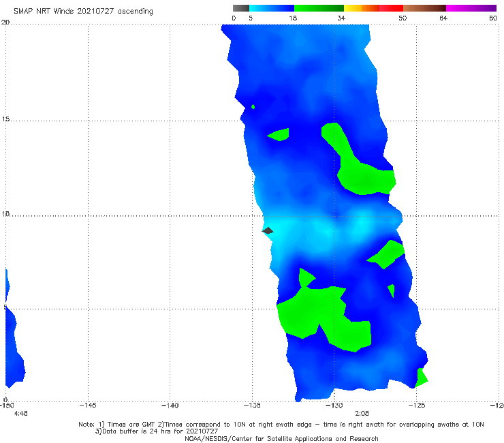
Task: Click the color bar label "5" beside cyan
Action: click(x=251, y=18)
